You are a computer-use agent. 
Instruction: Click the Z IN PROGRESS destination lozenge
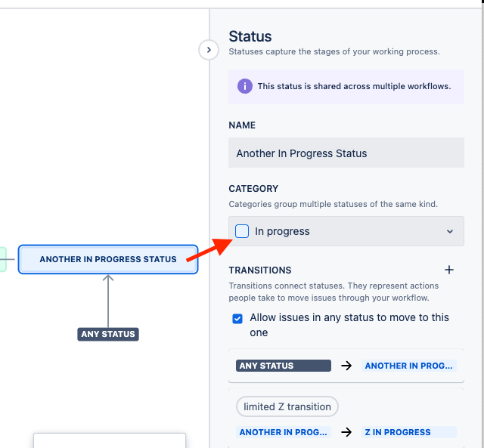(x=408, y=432)
